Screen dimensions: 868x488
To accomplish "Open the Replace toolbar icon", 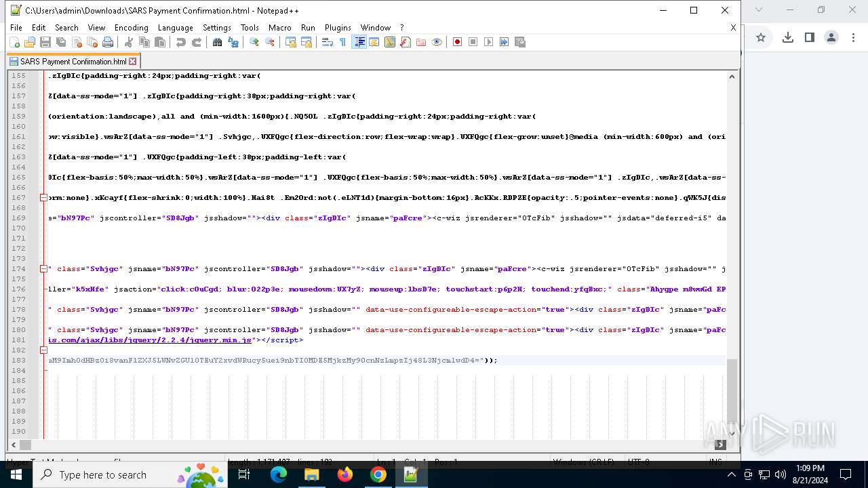I will 233,42.
